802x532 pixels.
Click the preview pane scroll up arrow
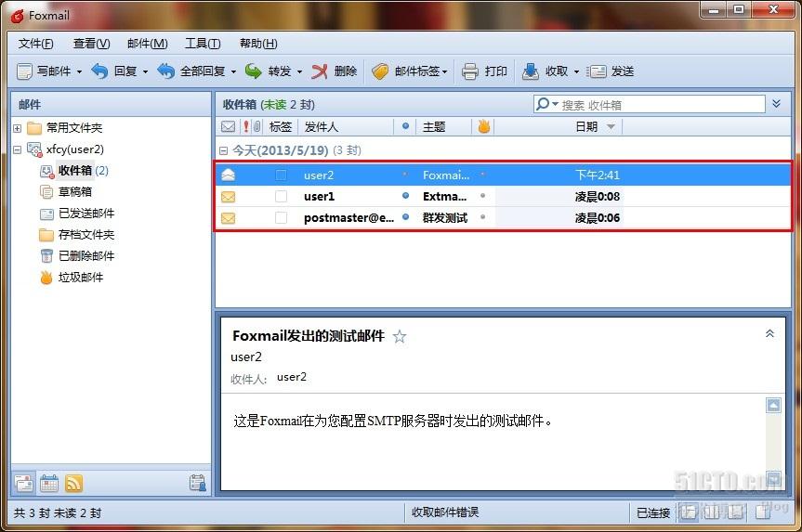(x=773, y=405)
